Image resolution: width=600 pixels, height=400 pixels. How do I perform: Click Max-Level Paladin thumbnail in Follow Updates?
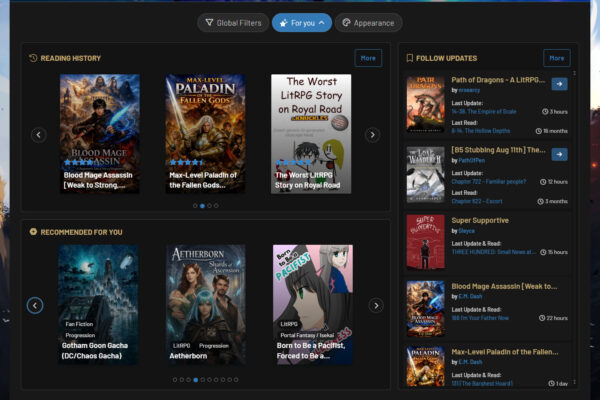pyautogui.click(x=426, y=367)
